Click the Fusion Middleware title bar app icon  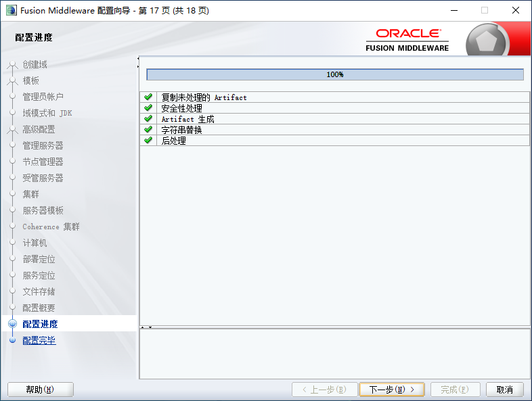[12, 11]
